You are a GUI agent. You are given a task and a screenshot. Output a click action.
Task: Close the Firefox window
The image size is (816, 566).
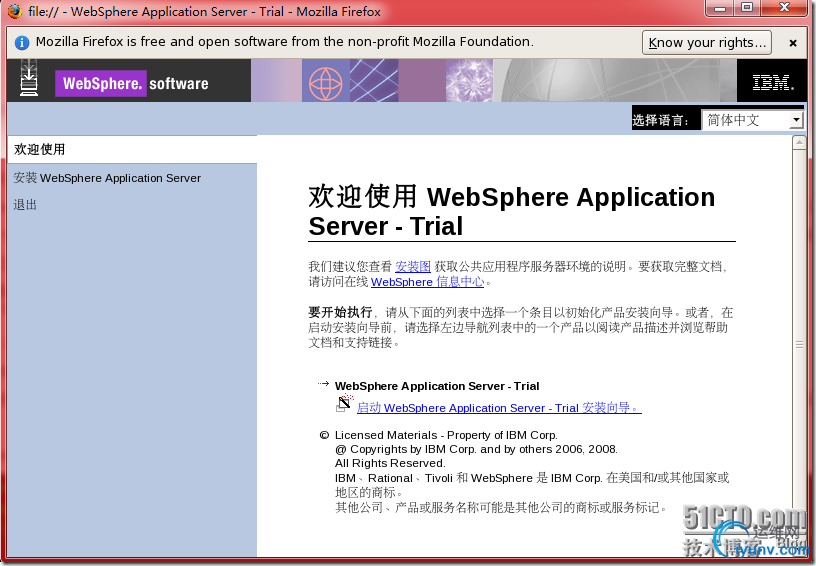point(785,8)
